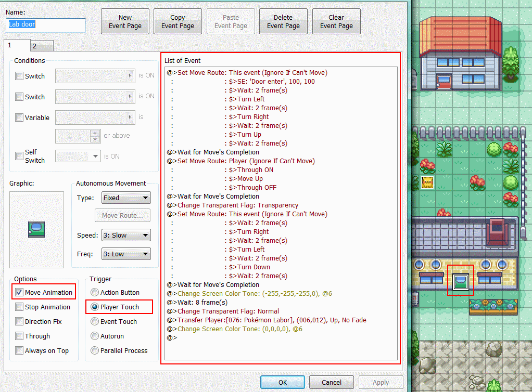Click the Move Route... button

coord(122,215)
